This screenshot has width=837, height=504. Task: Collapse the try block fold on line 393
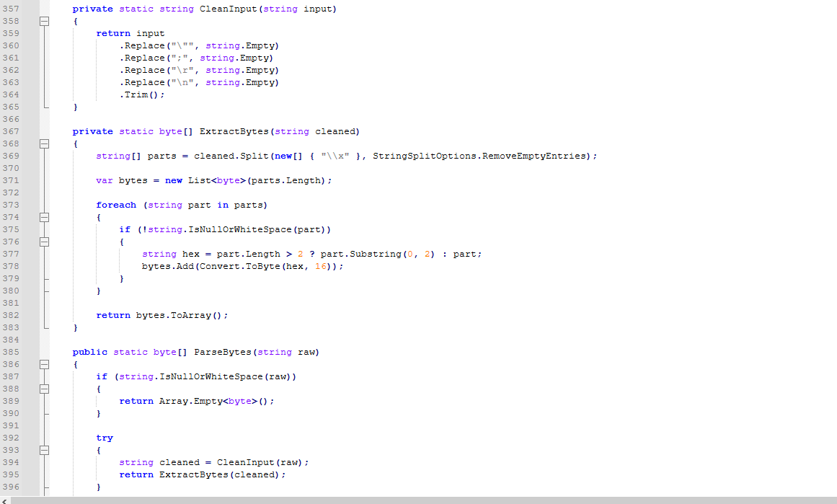(x=44, y=450)
